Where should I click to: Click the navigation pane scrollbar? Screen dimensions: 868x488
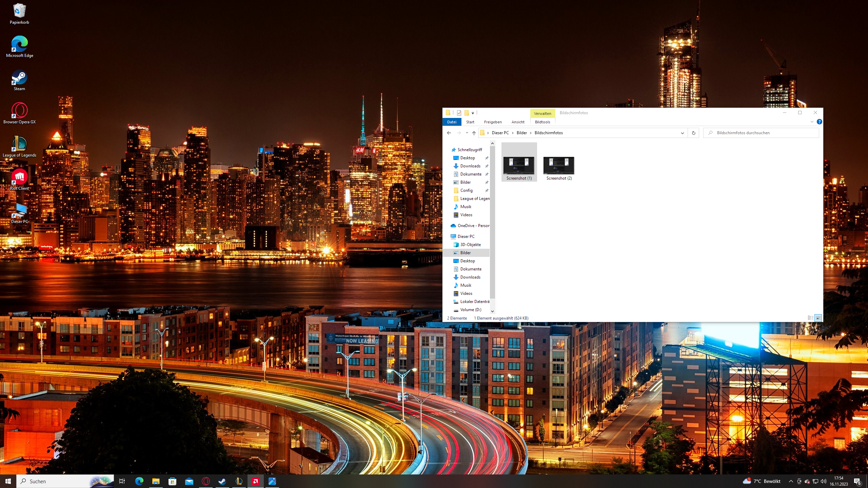coord(492,220)
